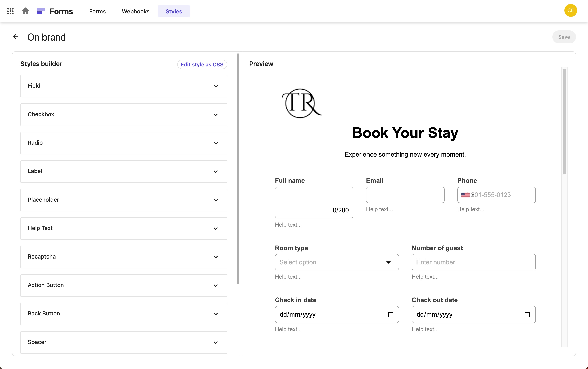Click the back arrow beside On brand
This screenshot has width=588, height=369.
(x=16, y=37)
